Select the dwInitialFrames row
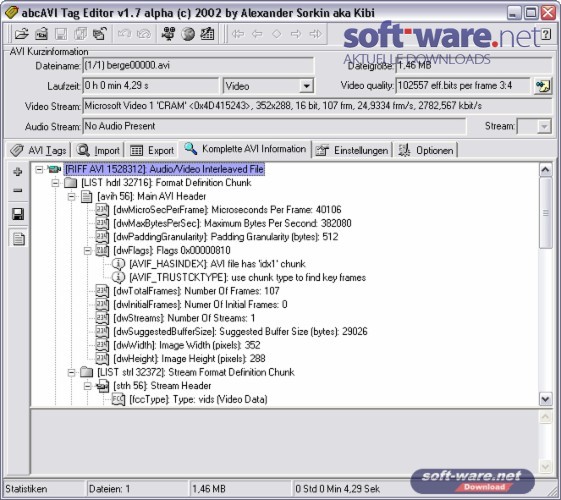Screen dimensions: 561x500 tap(200, 304)
